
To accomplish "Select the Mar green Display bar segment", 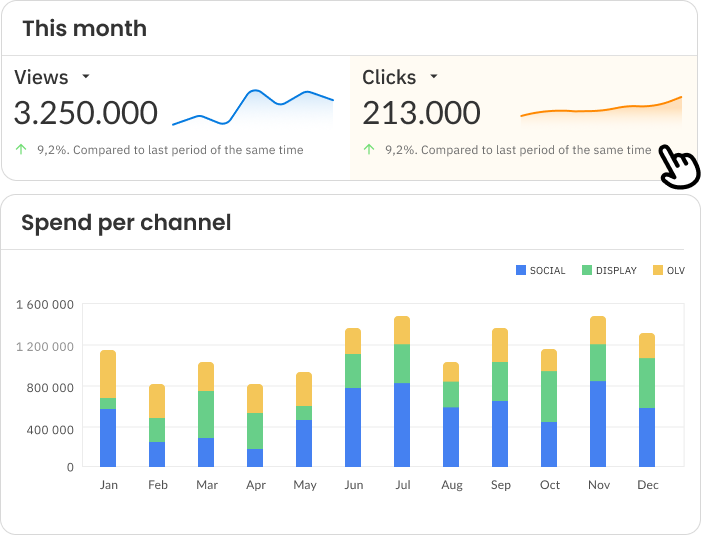I will pos(206,414).
